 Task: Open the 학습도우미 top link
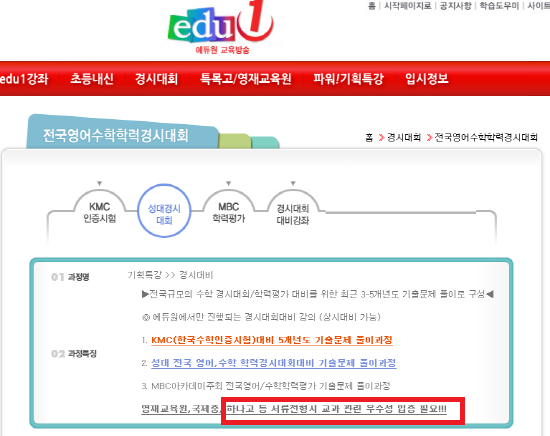tap(499, 6)
